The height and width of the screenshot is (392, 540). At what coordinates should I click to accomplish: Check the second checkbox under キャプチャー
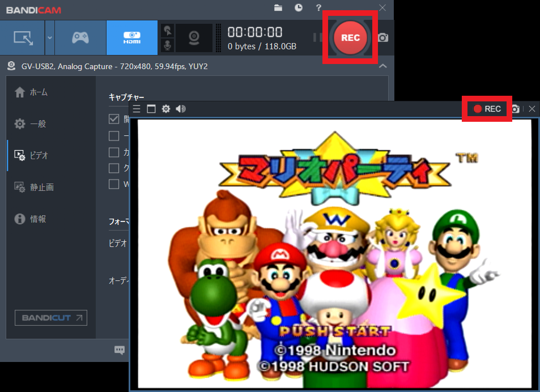[114, 136]
